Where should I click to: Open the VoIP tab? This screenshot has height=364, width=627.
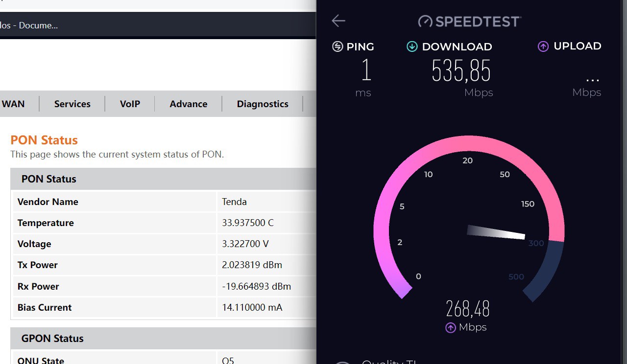(130, 104)
